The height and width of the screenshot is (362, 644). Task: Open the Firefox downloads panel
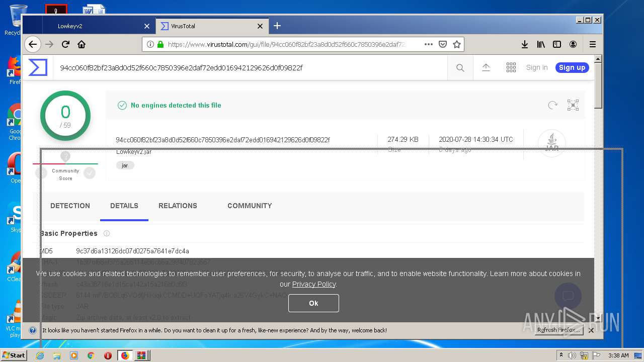[525, 44]
